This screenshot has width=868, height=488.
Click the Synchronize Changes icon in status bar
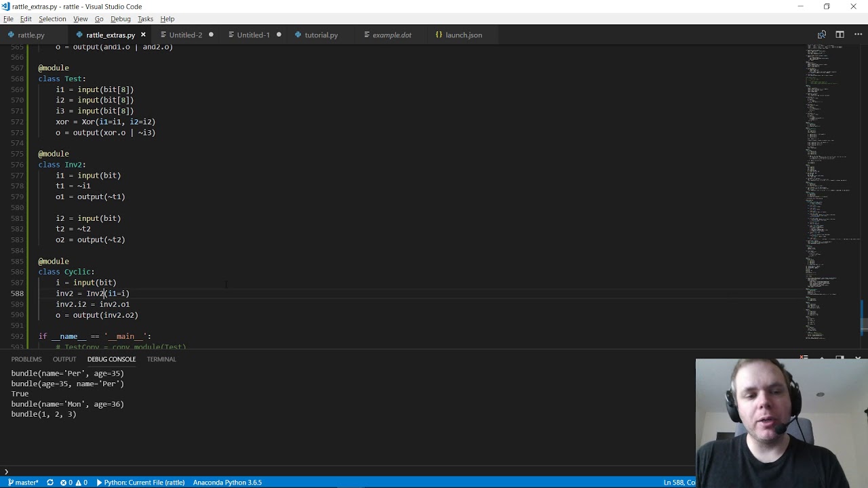click(50, 483)
